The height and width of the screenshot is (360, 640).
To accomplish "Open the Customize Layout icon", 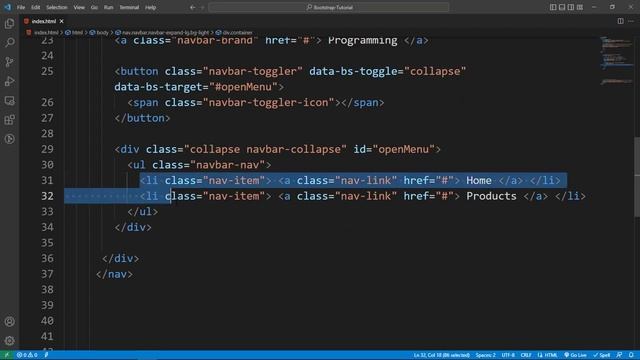I will point(580,7).
